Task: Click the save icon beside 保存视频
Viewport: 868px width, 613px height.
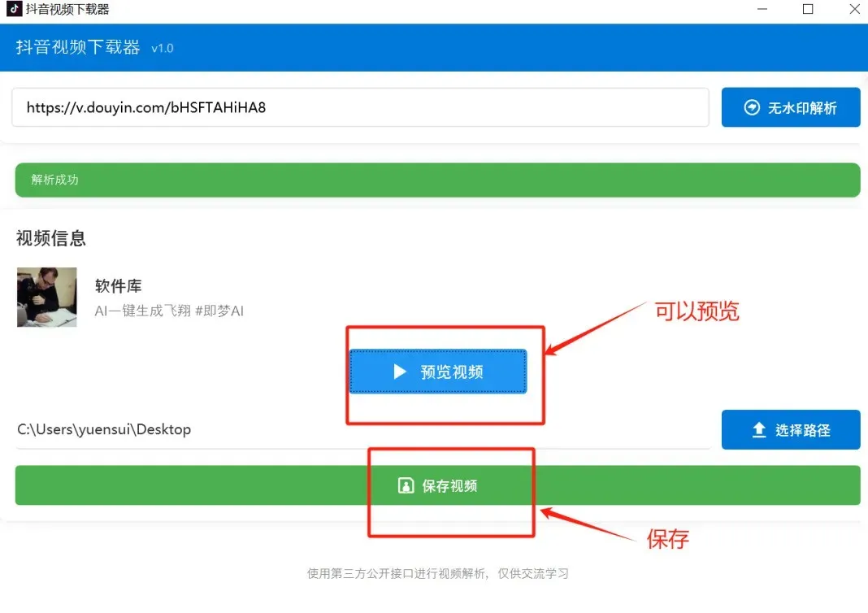Action: tap(406, 485)
